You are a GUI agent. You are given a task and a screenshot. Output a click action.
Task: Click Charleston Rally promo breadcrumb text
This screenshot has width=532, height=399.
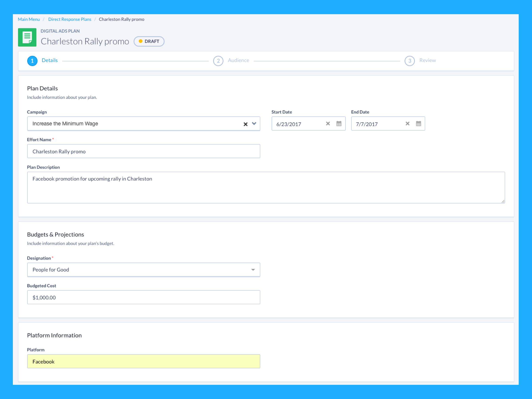[x=121, y=19]
